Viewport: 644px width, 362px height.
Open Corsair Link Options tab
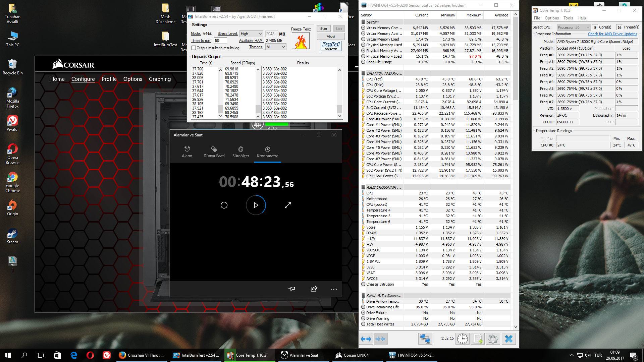tap(133, 79)
